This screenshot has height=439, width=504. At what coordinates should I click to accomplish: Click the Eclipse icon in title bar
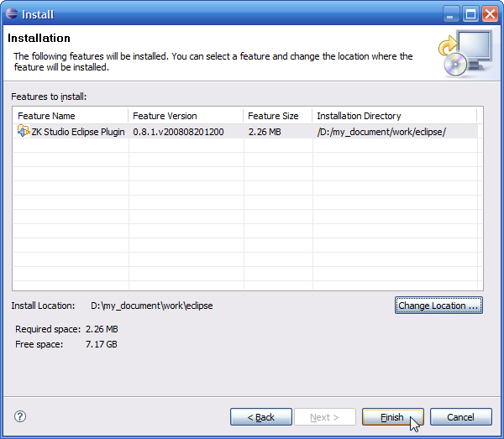pos(12,13)
